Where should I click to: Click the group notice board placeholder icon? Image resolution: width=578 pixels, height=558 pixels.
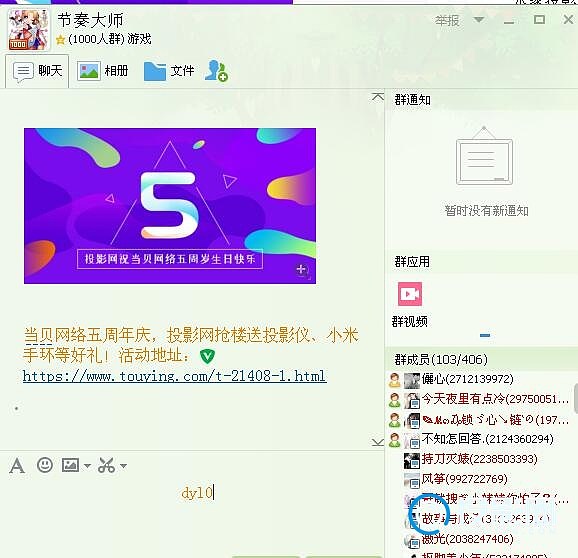pyautogui.click(x=484, y=156)
